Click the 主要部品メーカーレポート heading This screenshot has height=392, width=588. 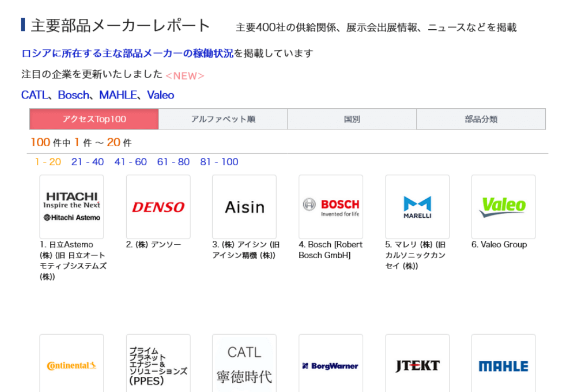(x=120, y=26)
